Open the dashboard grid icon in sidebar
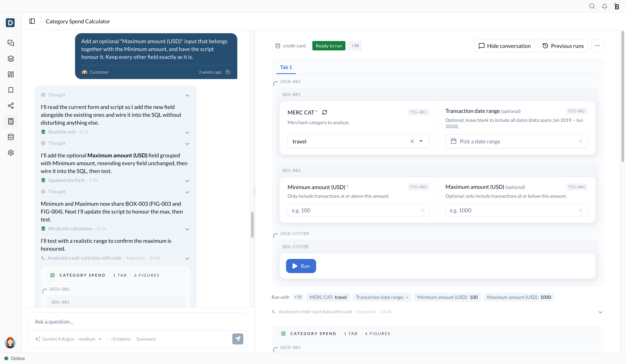This screenshot has width=625, height=364. [11, 74]
